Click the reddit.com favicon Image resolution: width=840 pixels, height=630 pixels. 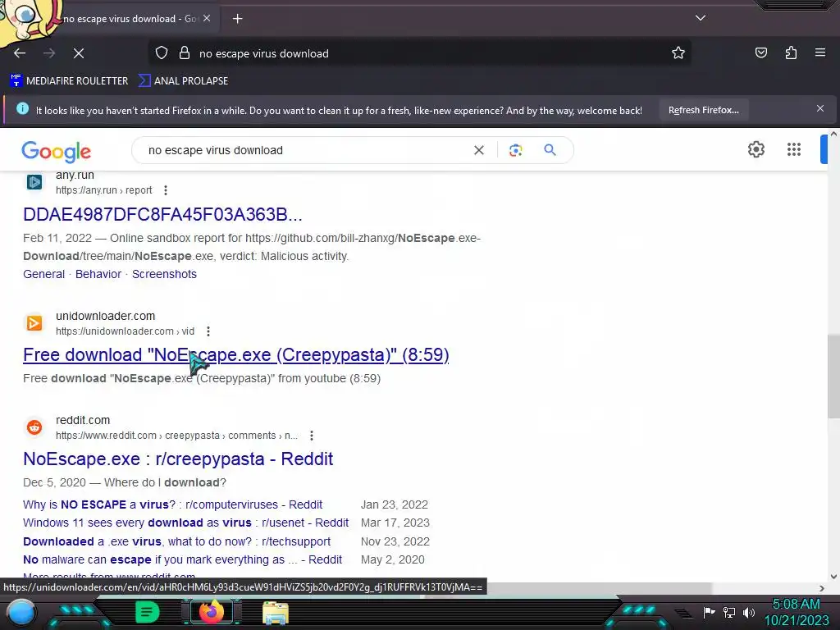34,427
